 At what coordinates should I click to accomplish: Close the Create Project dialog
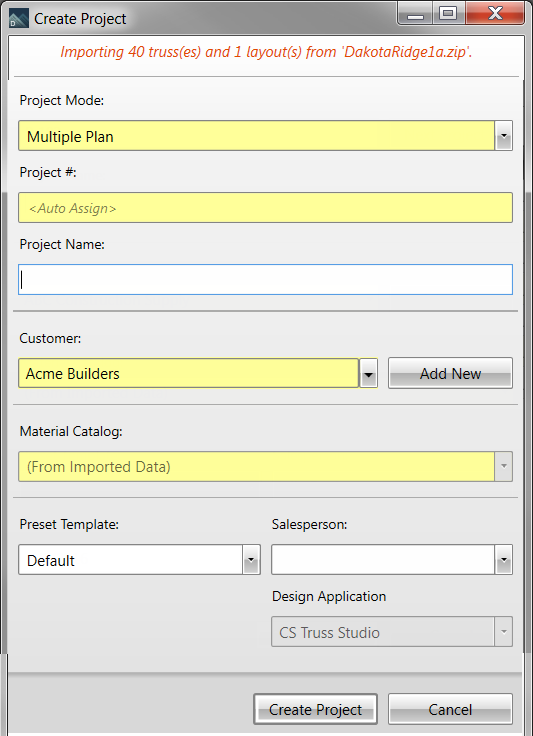[495, 14]
